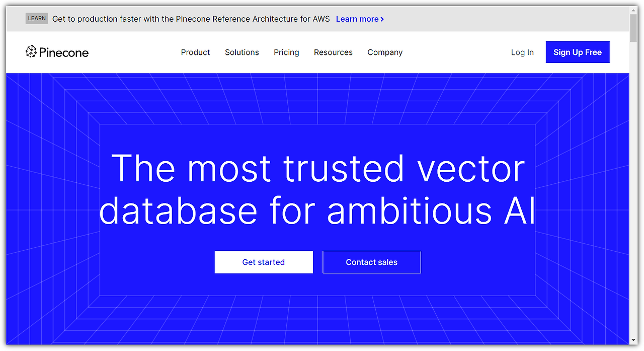The image size is (644, 351).
Task: Select Pricing in the navigation bar
Action: (286, 52)
